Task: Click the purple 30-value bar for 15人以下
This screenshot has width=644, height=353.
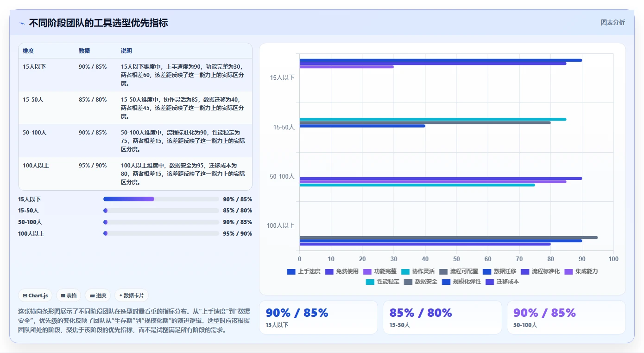Action: pos(347,67)
